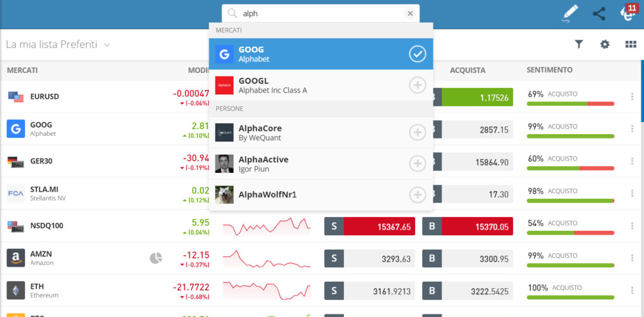
Task: Click STLA.MI FCA logo
Action: click(16, 193)
